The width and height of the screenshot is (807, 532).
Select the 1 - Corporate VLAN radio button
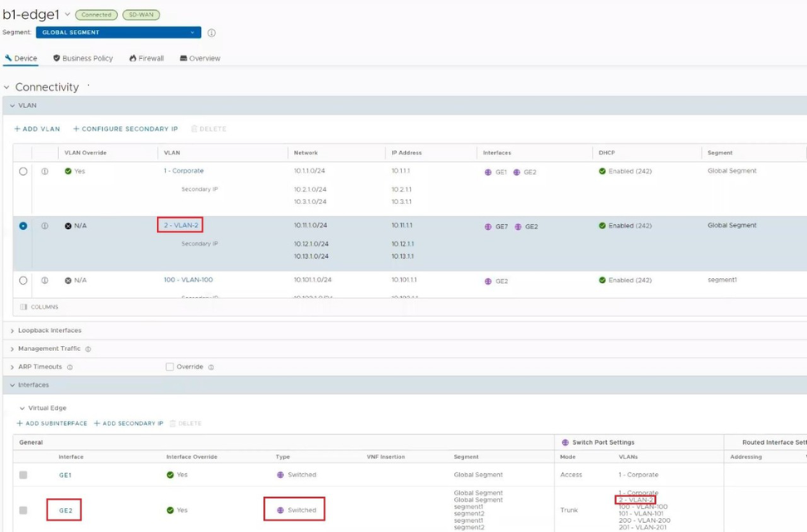(23, 172)
